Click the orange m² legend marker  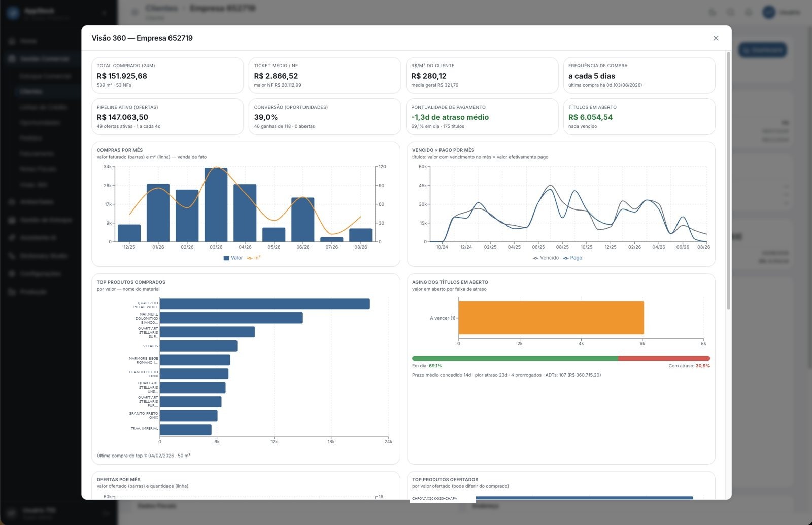point(250,258)
